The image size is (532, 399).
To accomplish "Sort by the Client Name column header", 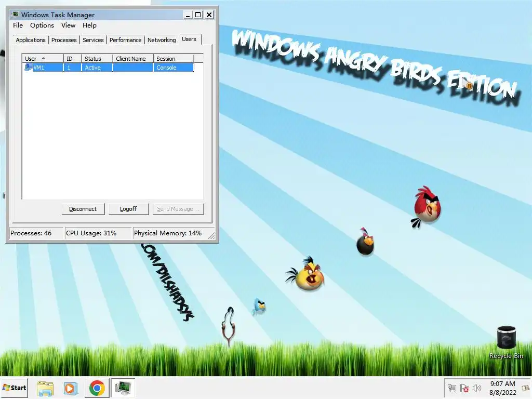I will [133, 59].
